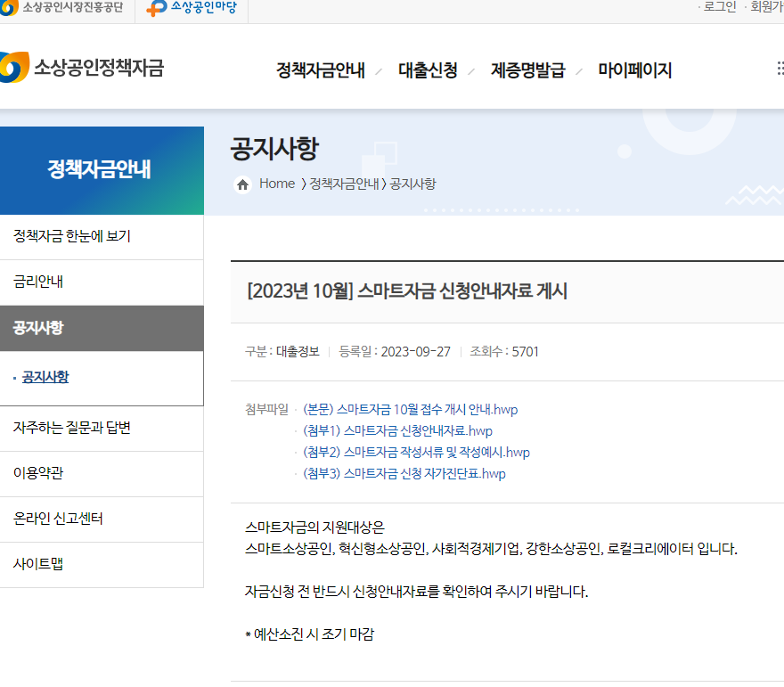Screen dimensions: 784x687
Task: Open the 정책자금안내 top menu
Action: (x=321, y=70)
